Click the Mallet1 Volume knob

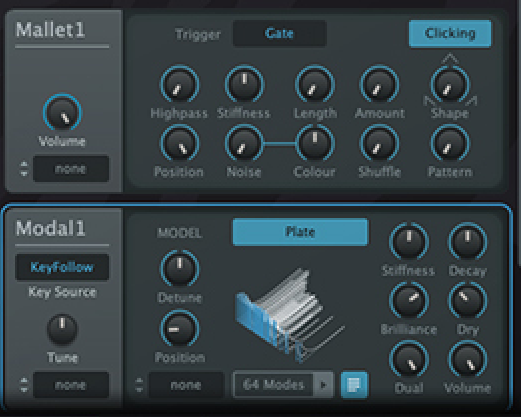[x=62, y=113]
